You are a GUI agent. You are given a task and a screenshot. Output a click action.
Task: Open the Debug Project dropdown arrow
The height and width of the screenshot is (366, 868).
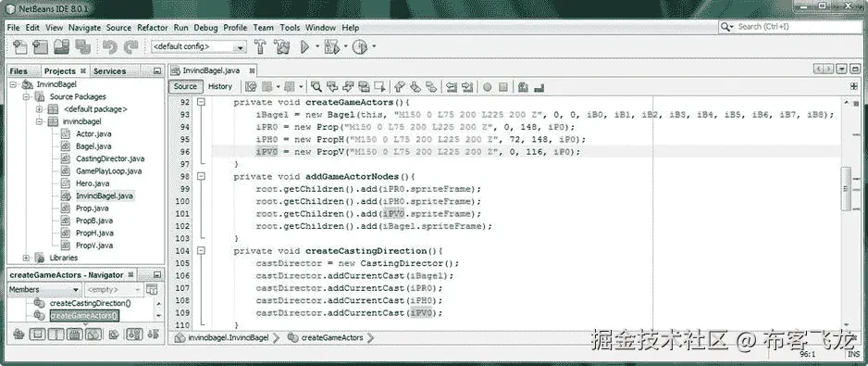tap(345, 46)
